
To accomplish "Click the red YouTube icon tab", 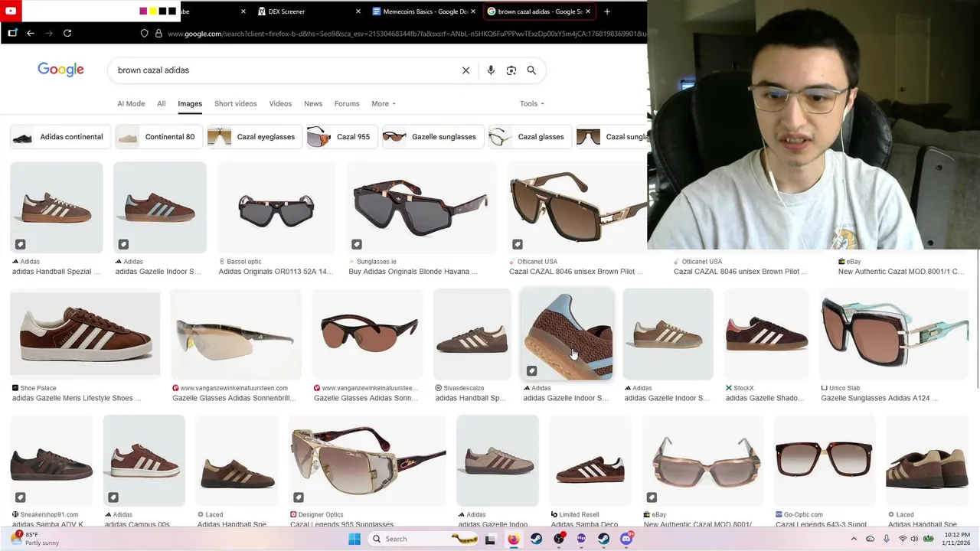I will tap(11, 11).
